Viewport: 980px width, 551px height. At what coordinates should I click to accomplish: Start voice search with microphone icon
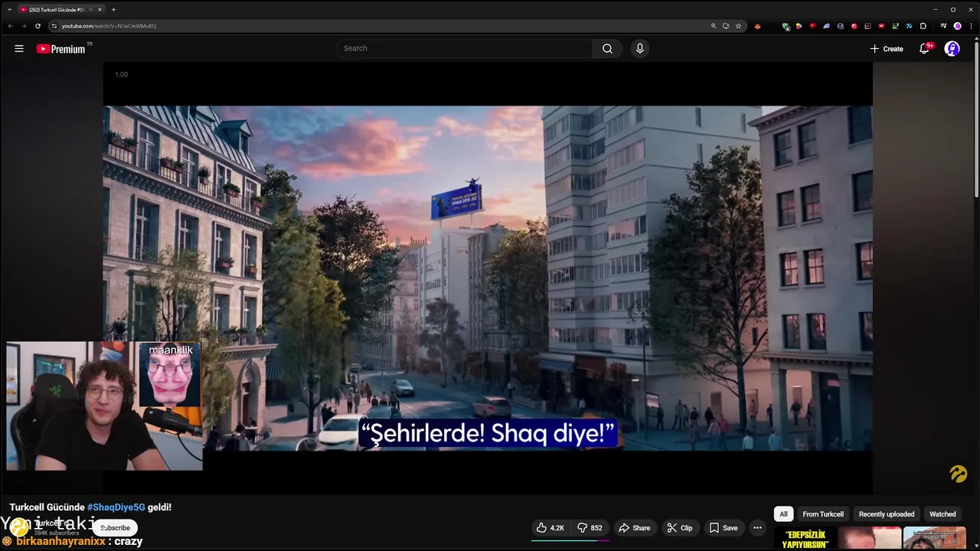[640, 48]
